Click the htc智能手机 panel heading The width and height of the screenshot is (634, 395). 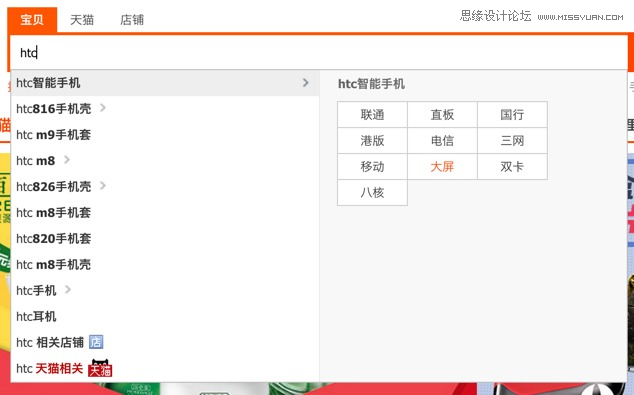pyautogui.click(x=371, y=84)
